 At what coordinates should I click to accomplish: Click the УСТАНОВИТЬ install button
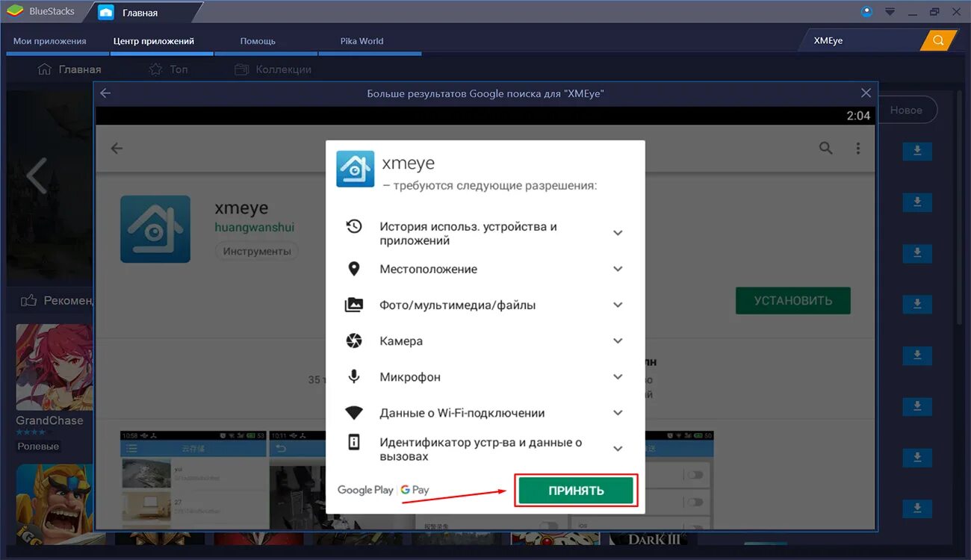793,301
